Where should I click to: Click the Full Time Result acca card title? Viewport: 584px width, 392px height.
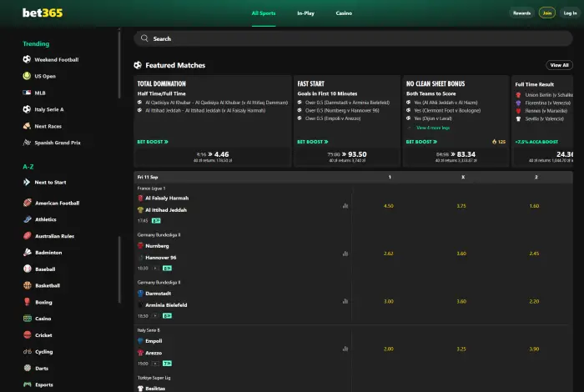[534, 84]
